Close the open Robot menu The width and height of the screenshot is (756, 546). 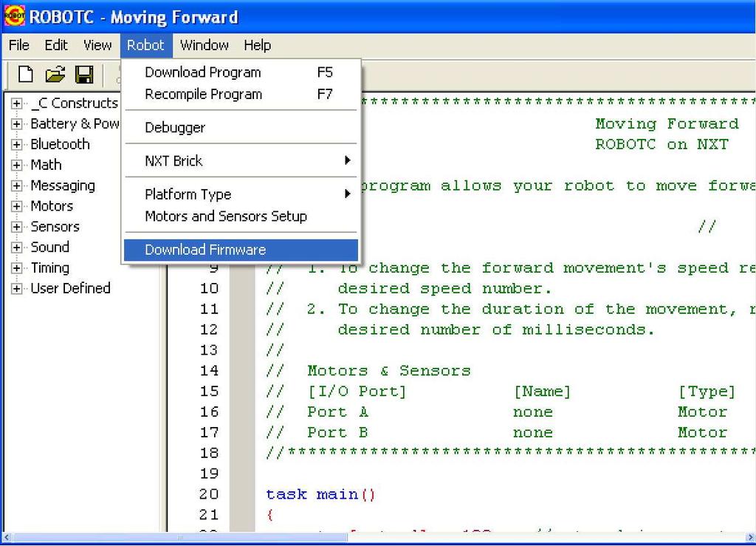click(x=145, y=45)
